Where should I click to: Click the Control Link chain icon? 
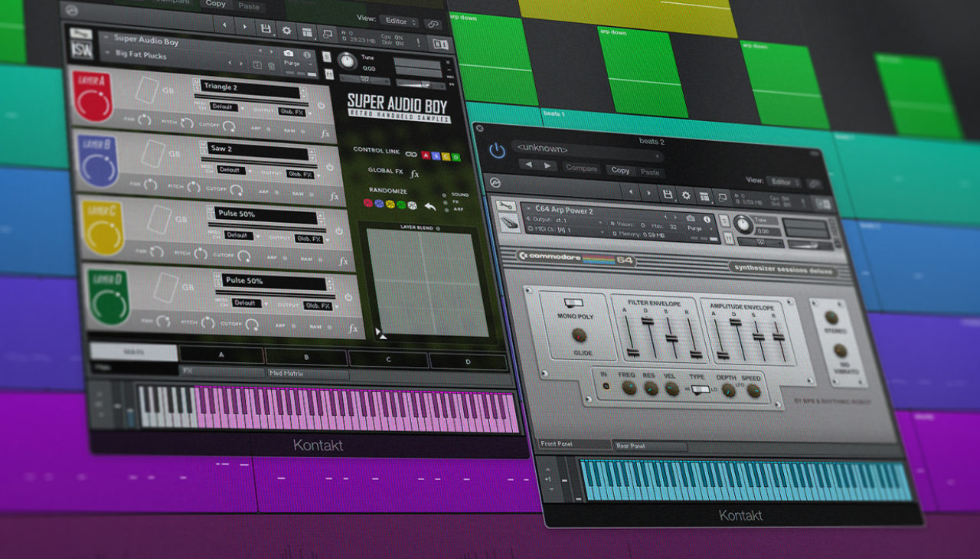pos(410,154)
